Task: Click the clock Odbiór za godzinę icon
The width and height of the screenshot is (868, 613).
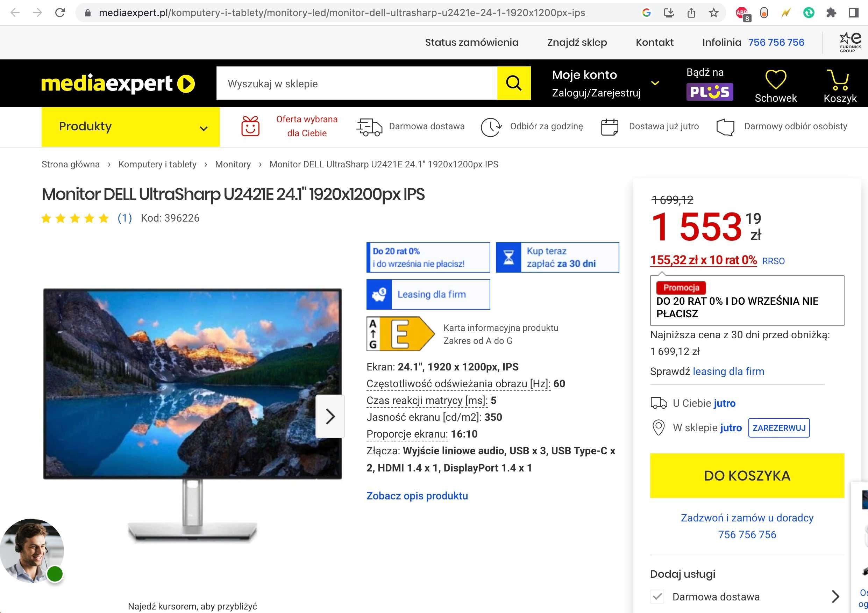Action: pyautogui.click(x=491, y=127)
